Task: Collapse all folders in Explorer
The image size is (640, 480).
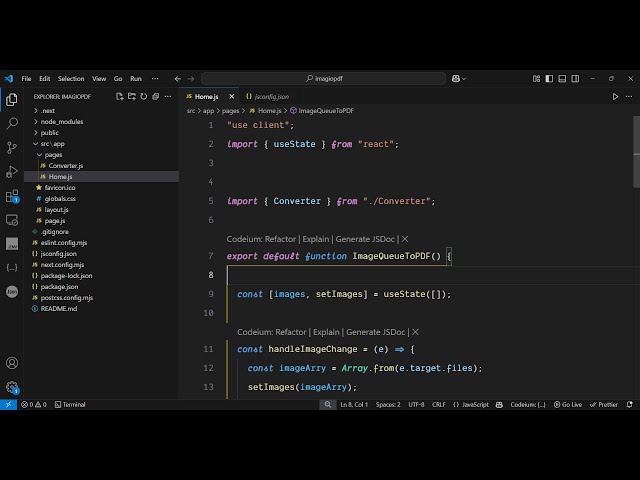Action: coord(156,97)
